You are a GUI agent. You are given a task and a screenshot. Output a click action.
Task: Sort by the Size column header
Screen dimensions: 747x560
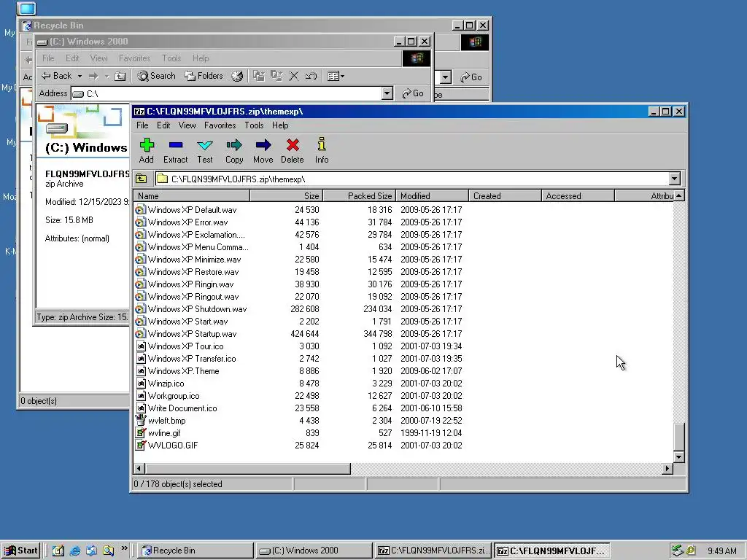pyautogui.click(x=287, y=195)
